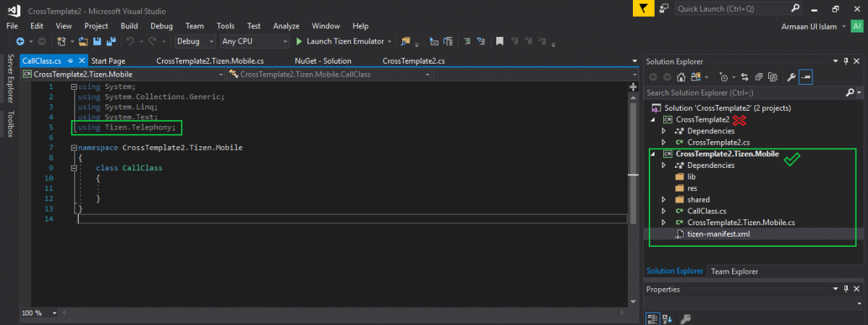Open Properties wrench icon in Solution Explorer
Screen dimensions: 868x325
[x=791, y=77]
